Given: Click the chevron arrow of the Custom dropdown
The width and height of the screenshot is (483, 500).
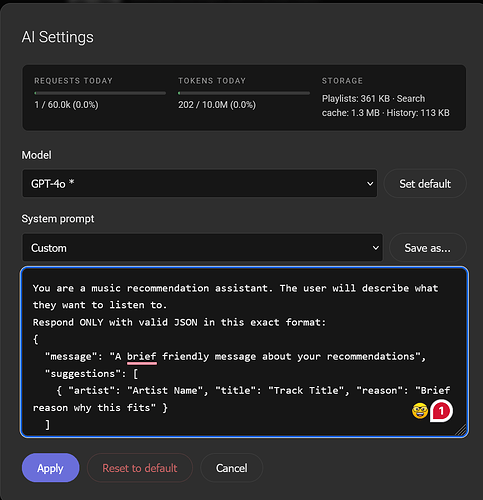Looking at the screenshot, I should [375, 248].
